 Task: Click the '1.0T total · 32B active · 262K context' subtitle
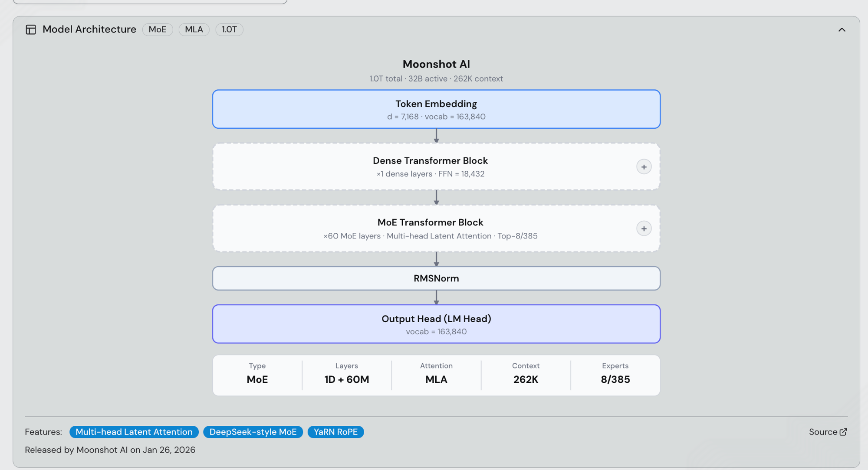coord(436,79)
